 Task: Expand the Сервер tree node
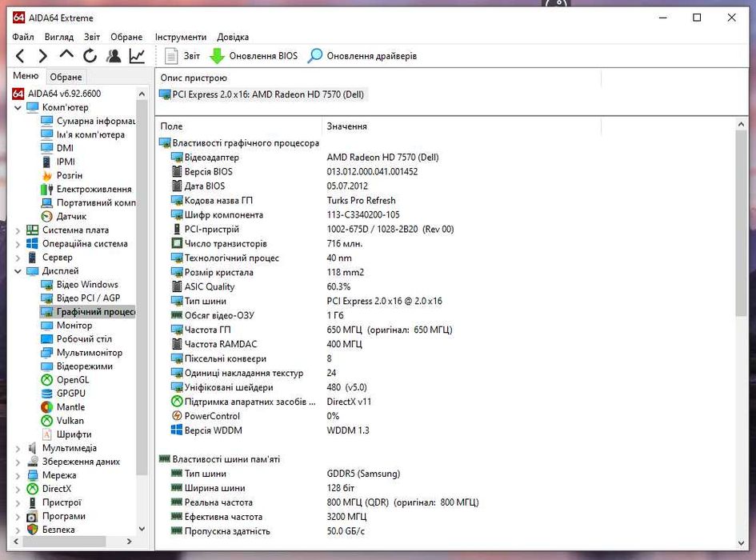[18, 258]
